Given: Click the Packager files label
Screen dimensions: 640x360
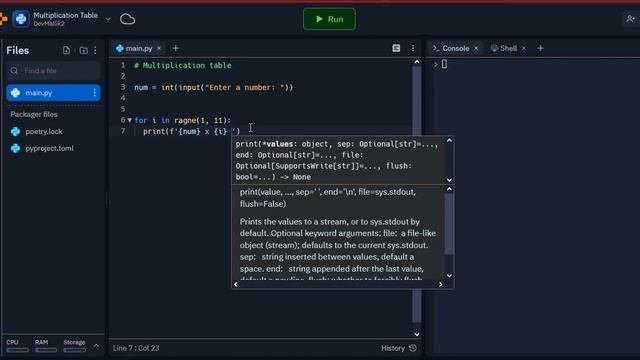Looking at the screenshot, I should point(34,114).
